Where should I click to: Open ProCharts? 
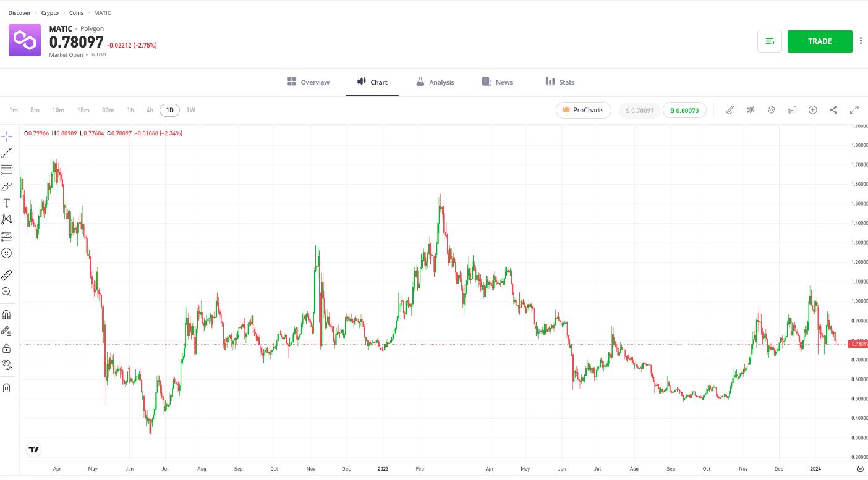[x=584, y=110]
